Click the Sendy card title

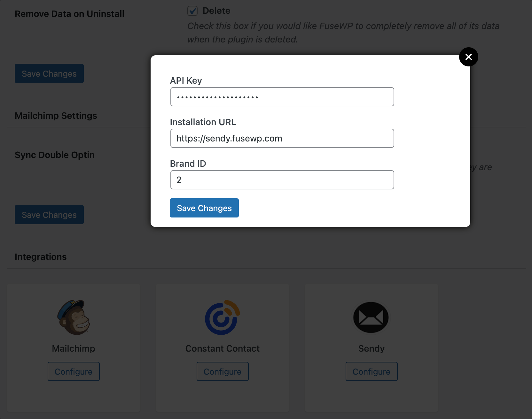click(372, 348)
